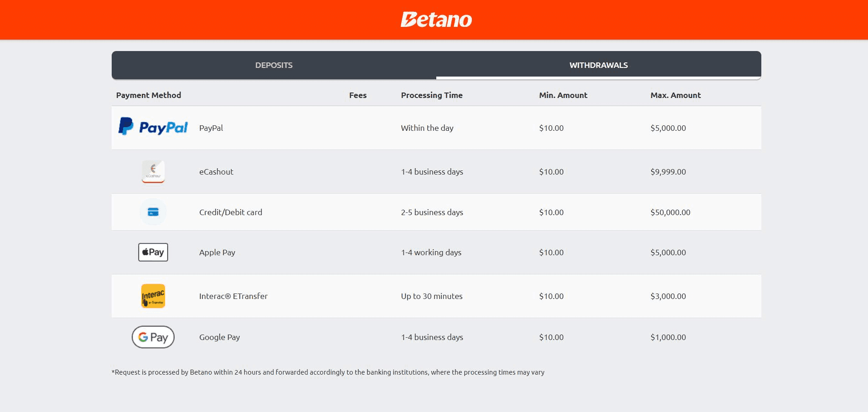This screenshot has width=868, height=412.
Task: Click the Betano logo in the header
Action: click(x=436, y=20)
